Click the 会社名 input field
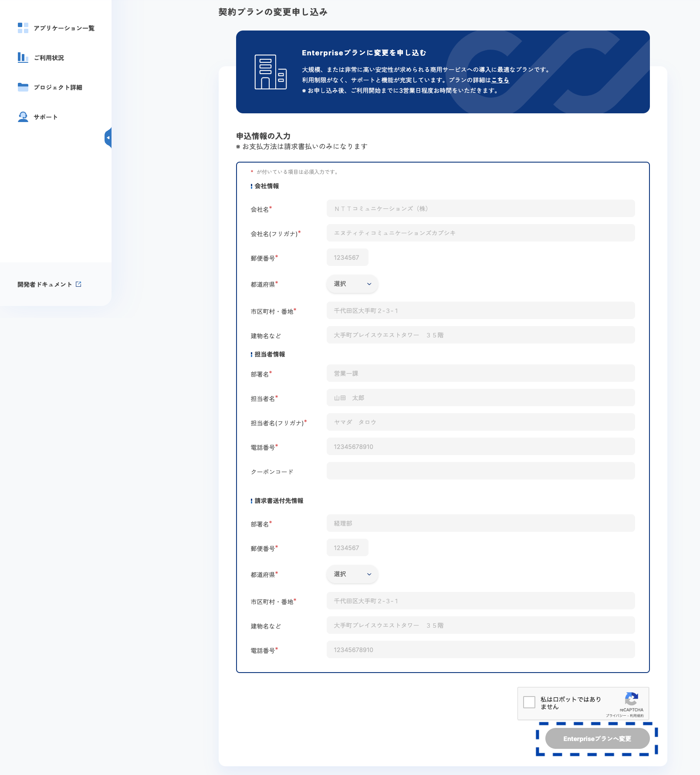The width and height of the screenshot is (700, 775). pos(480,208)
